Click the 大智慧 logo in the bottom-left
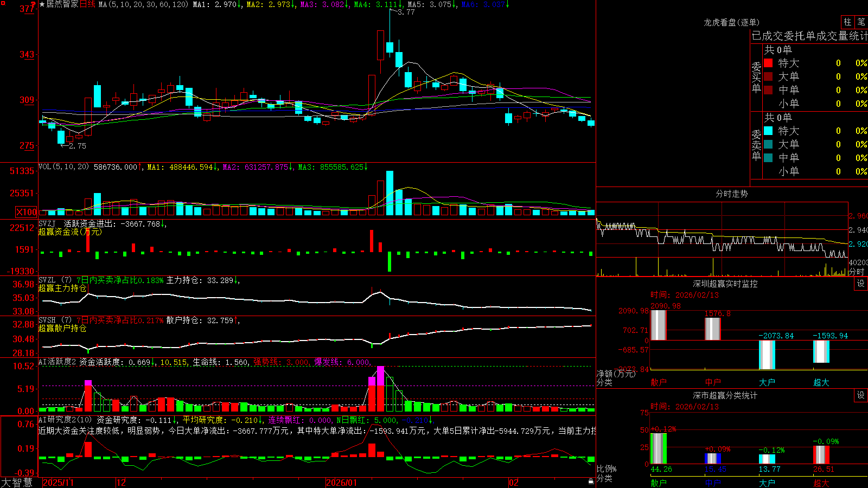This screenshot has width=868, height=488. [17, 483]
